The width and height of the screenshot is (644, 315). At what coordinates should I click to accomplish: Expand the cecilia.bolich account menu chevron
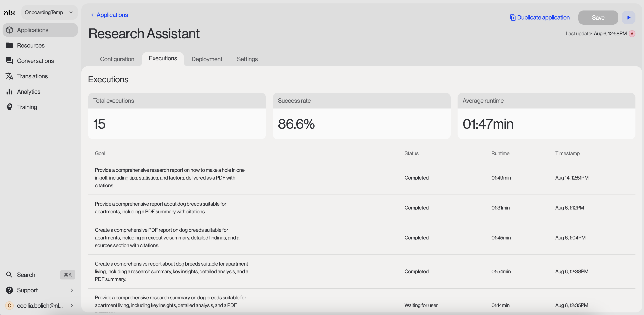72,306
